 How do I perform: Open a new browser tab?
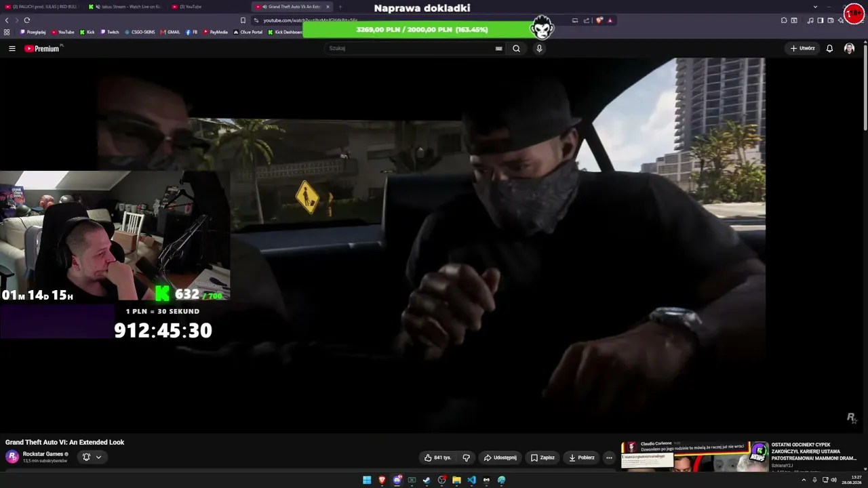[340, 7]
